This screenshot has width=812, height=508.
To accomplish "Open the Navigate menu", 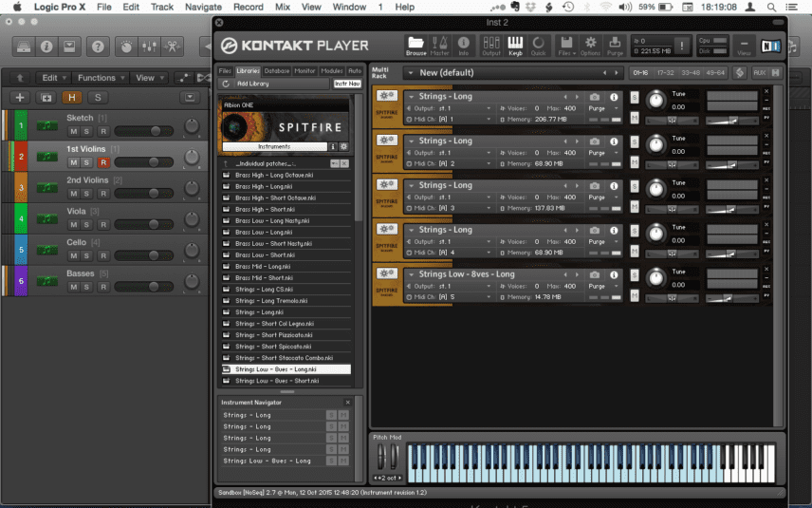I will [203, 7].
